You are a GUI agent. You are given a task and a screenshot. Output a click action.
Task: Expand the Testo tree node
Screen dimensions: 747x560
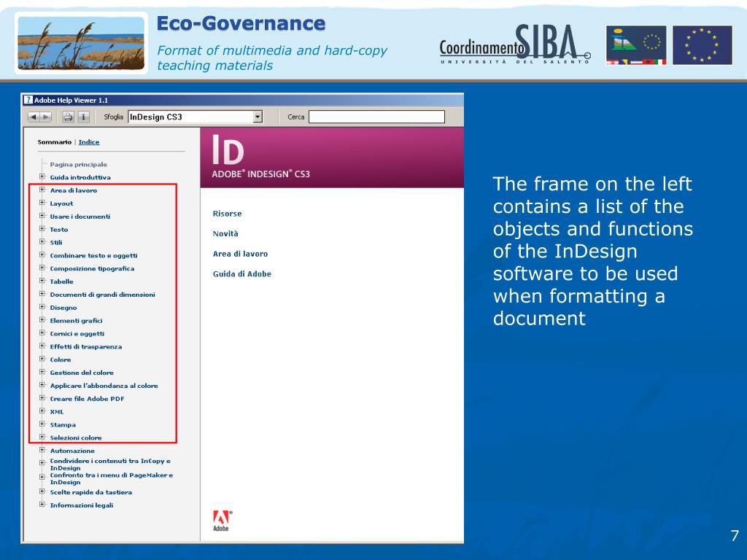(42, 228)
